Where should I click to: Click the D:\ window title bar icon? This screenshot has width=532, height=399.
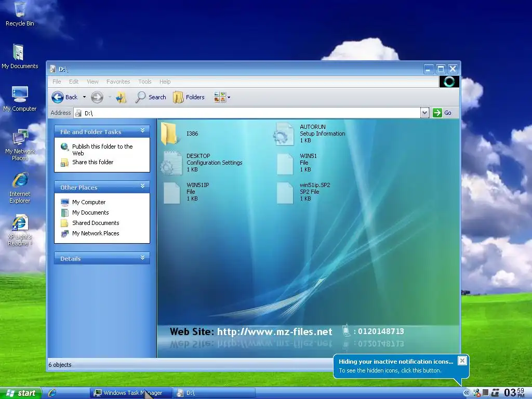pos(53,69)
